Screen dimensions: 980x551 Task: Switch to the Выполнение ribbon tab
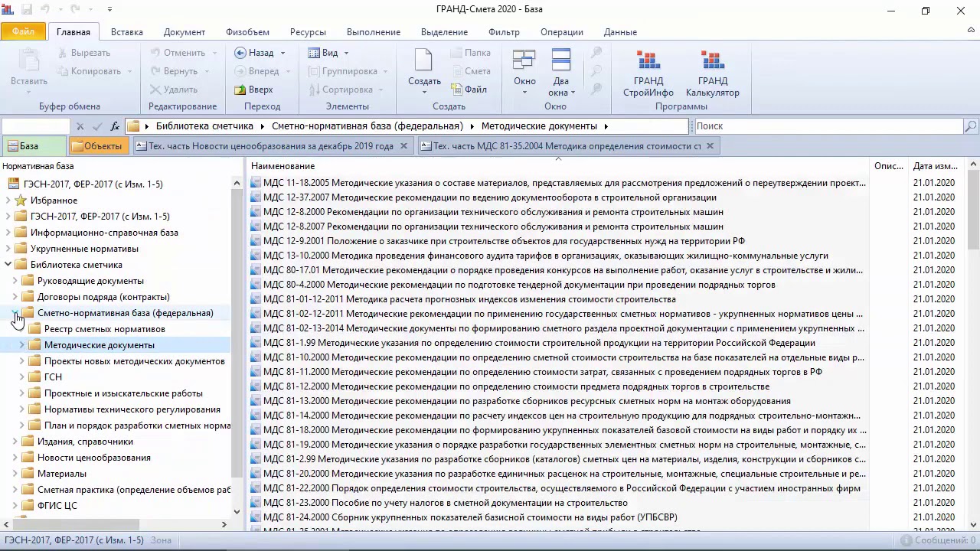point(374,32)
